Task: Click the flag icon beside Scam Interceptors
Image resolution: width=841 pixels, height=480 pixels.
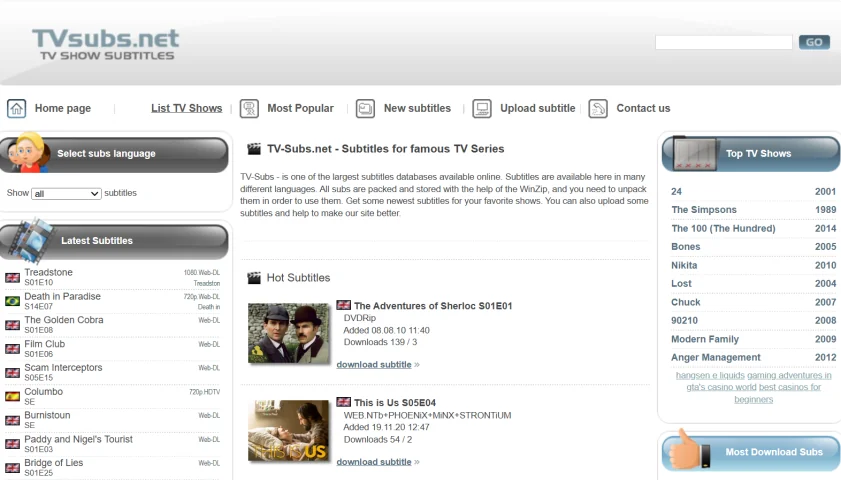Action: (x=12, y=372)
